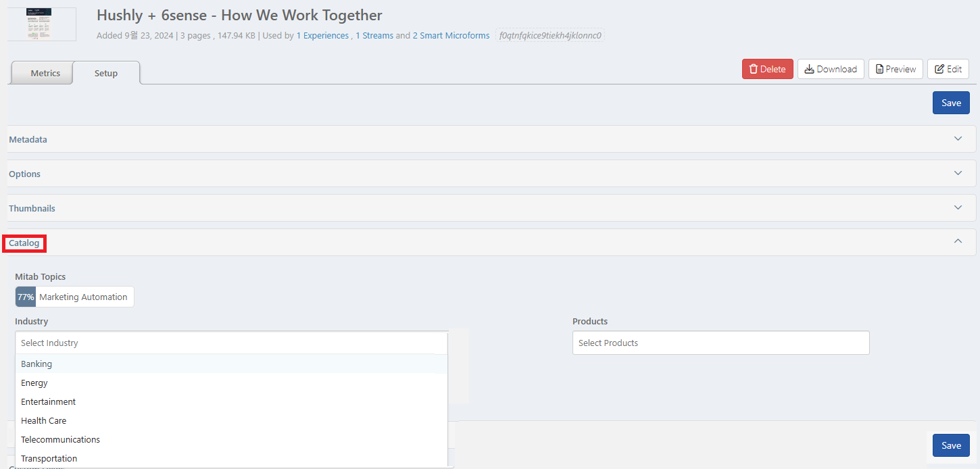The width and height of the screenshot is (980, 469).
Task: Click the Edit button
Action: [948, 69]
